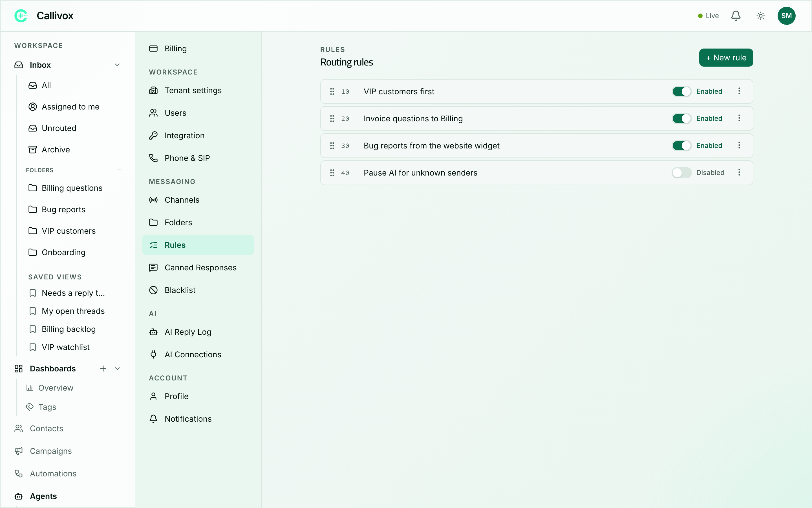Click the AI Connections plug icon
Image resolution: width=812 pixels, height=508 pixels.
tap(153, 354)
